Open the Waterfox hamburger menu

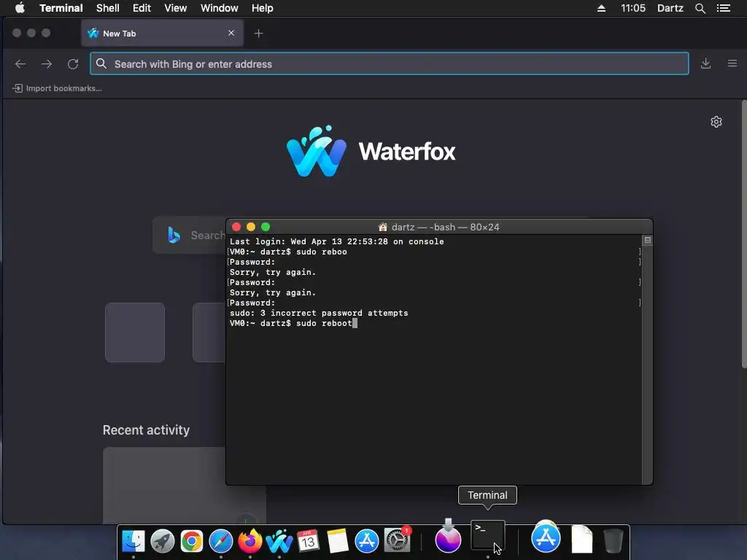click(x=732, y=63)
